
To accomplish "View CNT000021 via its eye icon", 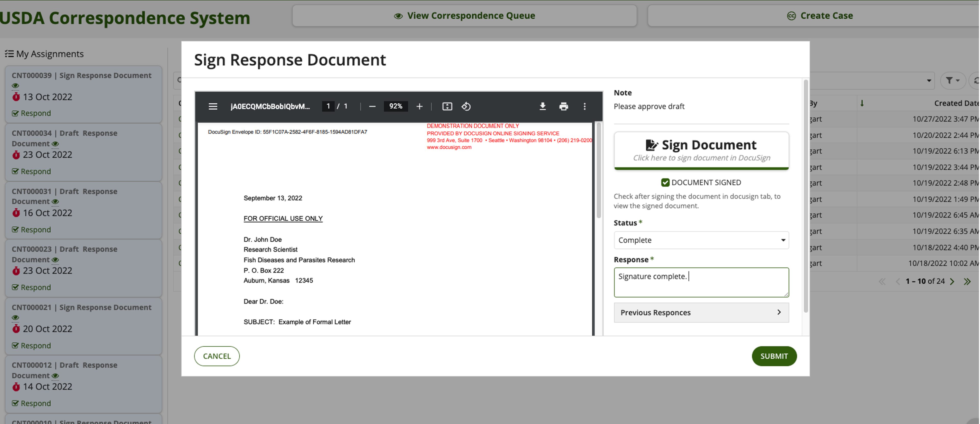I will (x=16, y=317).
